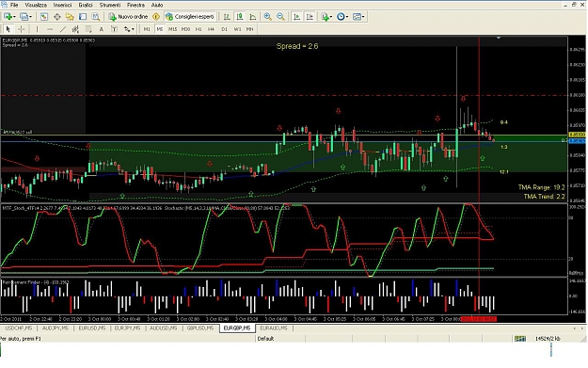Open the Strategy Tester magnifier icon
The width and height of the screenshot is (588, 368).
[96, 17]
